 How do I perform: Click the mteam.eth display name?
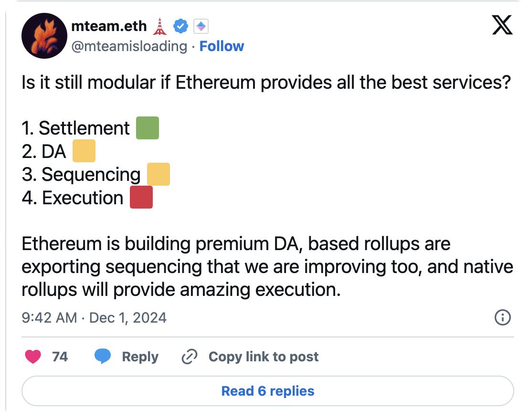tap(109, 26)
